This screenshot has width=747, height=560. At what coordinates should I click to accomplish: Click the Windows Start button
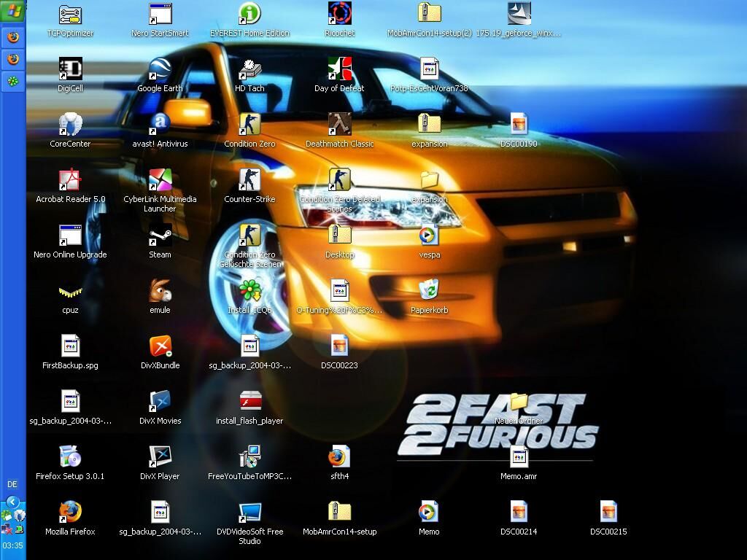coord(12,10)
